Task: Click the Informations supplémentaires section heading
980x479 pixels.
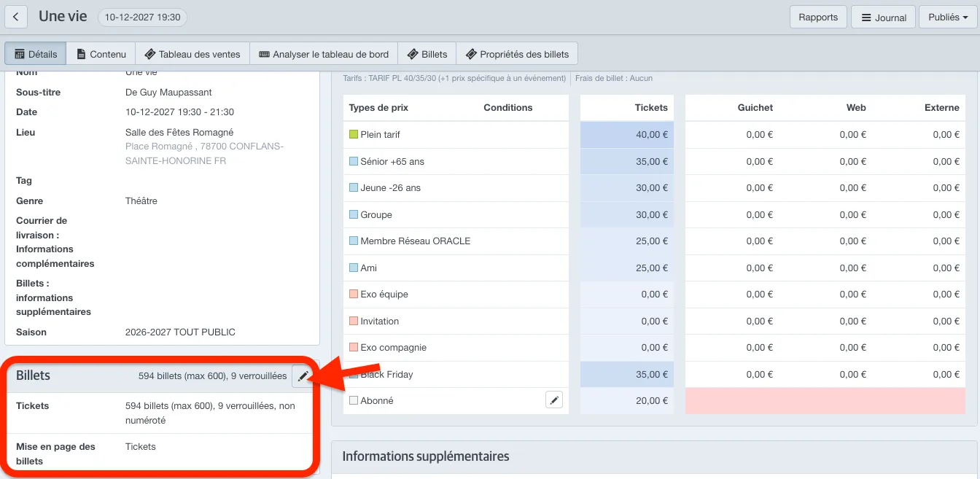Action: click(426, 456)
